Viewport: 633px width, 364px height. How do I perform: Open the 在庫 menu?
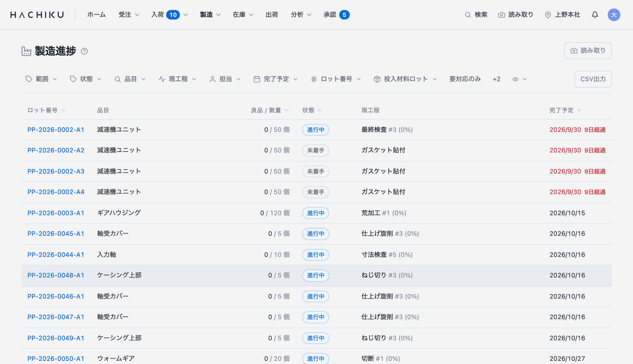[x=243, y=15]
